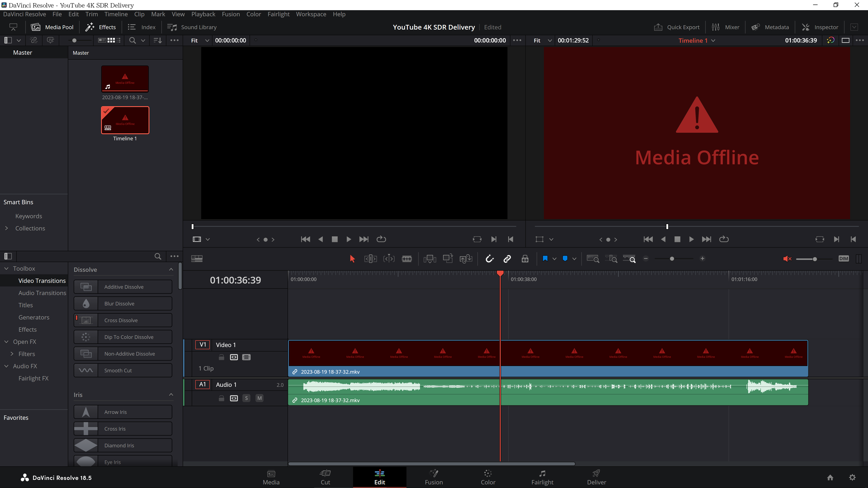
Task: Expand the Collections smart bin
Action: [x=7, y=228]
